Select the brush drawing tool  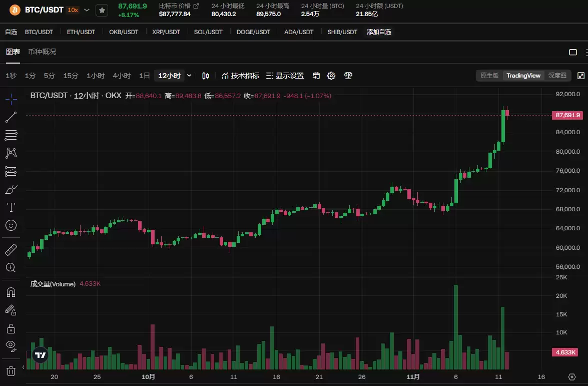tap(11, 189)
